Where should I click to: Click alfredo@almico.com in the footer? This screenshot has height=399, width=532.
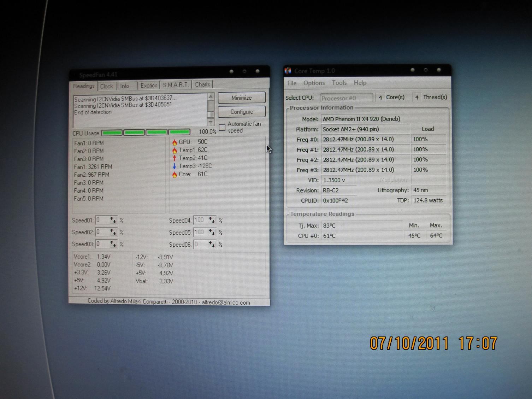[x=226, y=303]
